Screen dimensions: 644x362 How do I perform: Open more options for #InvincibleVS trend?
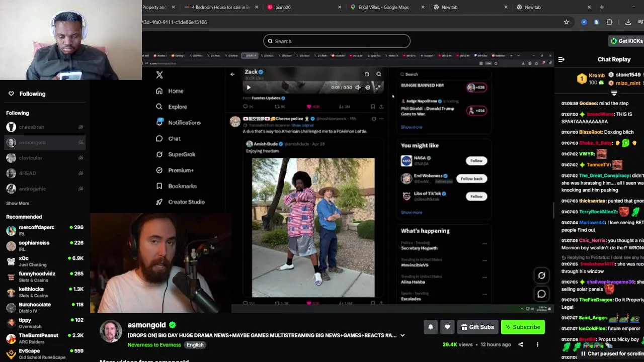tap(485, 261)
